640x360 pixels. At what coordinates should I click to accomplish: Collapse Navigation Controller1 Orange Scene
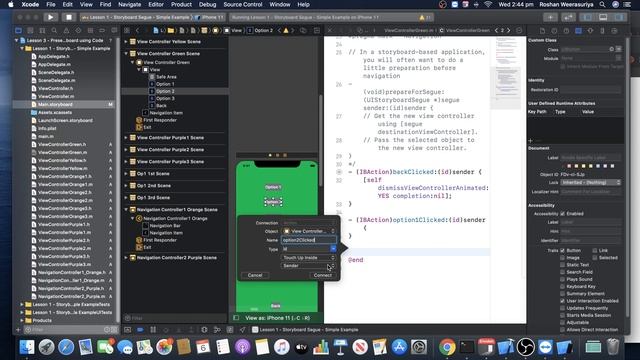[126, 209]
